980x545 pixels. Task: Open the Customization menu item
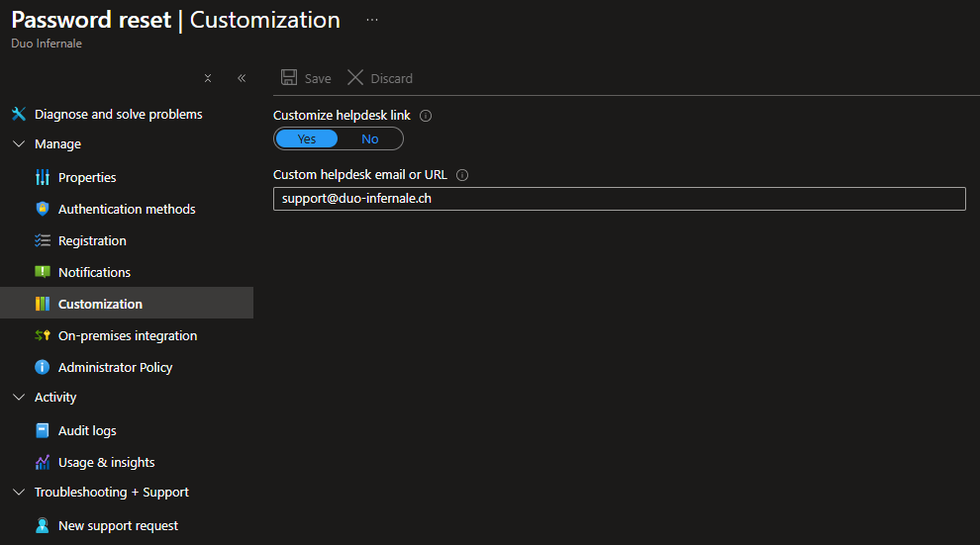pyautogui.click(x=100, y=305)
